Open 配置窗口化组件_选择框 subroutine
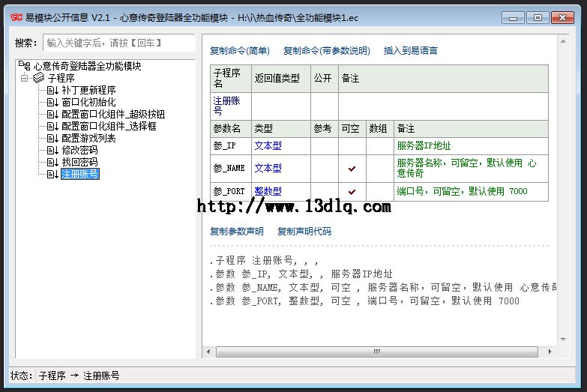Image resolution: width=587 pixels, height=392 pixels. point(109,126)
